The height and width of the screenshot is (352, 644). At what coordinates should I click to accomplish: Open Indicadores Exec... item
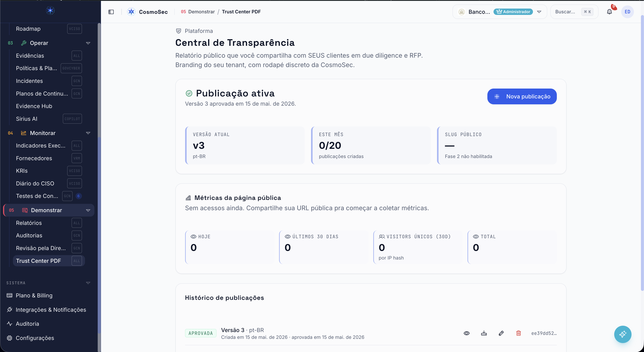coord(49,146)
